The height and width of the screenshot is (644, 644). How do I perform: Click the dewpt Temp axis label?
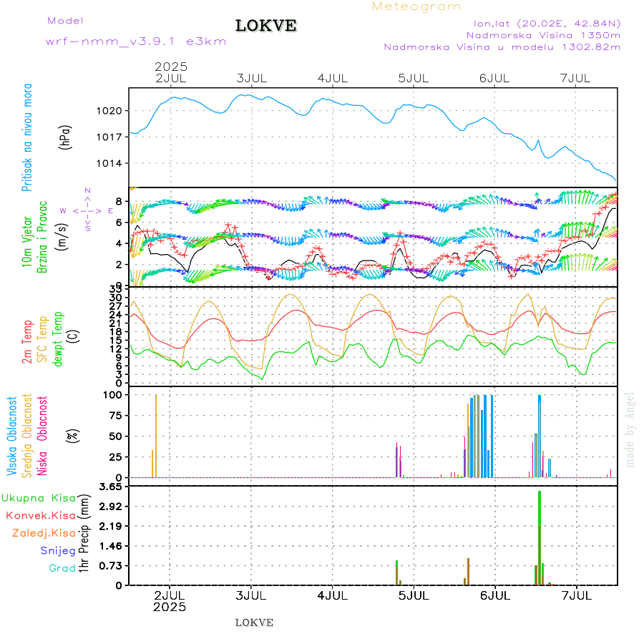59,337
